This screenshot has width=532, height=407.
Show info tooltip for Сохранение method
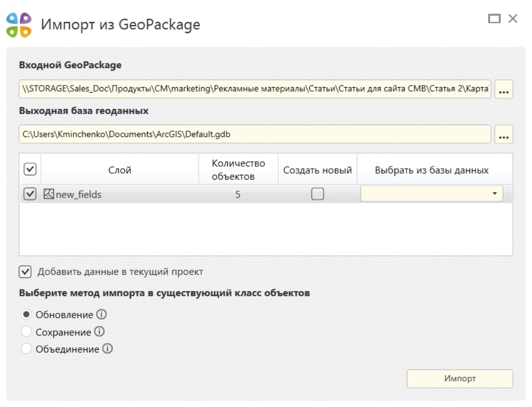point(100,331)
